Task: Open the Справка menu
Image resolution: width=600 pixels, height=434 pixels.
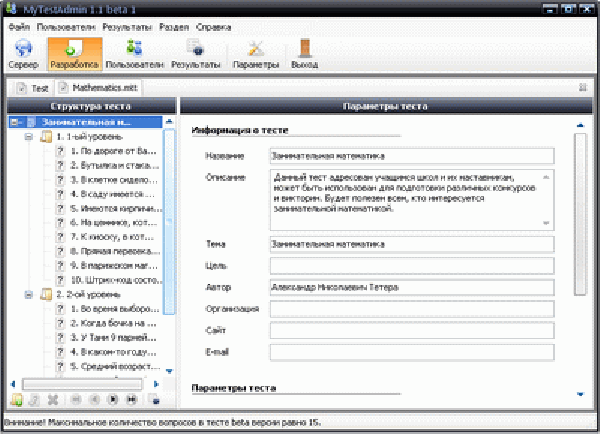Action: tap(214, 27)
